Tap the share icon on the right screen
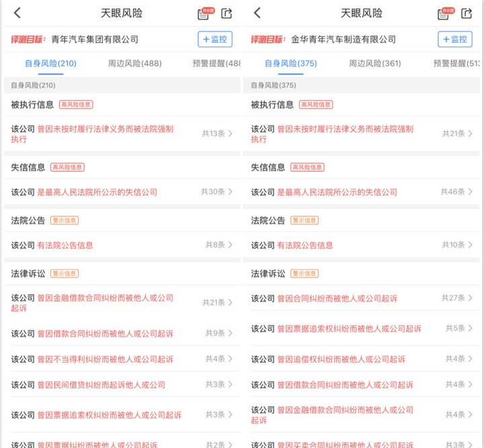Image resolution: width=484 pixels, height=448 pixels. tap(467, 13)
